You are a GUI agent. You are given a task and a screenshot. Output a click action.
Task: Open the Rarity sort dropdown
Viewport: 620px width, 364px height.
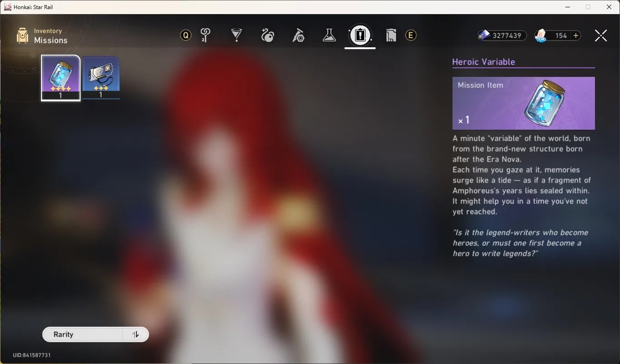(96, 334)
